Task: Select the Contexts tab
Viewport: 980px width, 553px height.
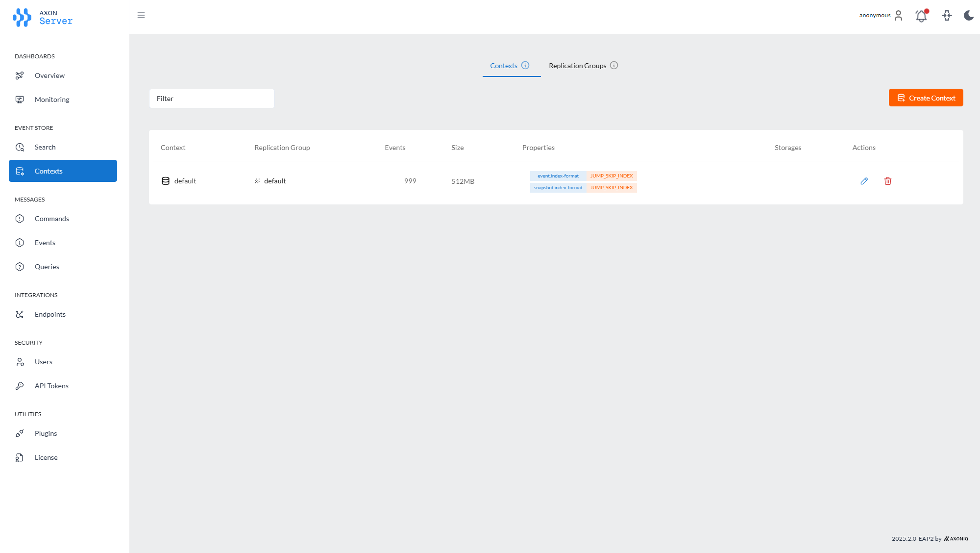Action: pos(504,65)
